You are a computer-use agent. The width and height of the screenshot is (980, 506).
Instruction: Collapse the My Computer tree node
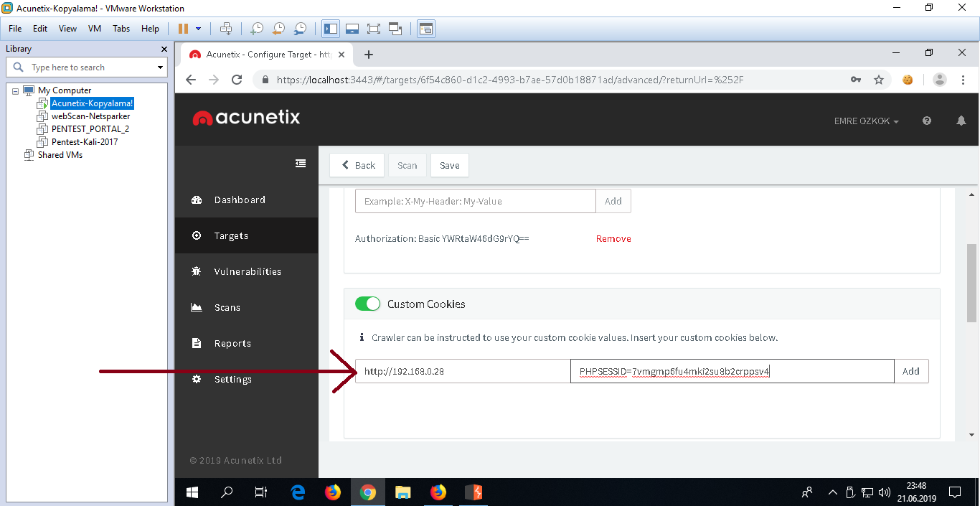point(16,90)
